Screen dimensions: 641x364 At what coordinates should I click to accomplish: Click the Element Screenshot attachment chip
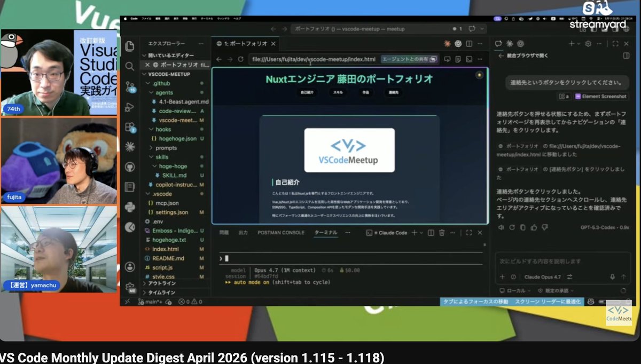tap(601, 97)
